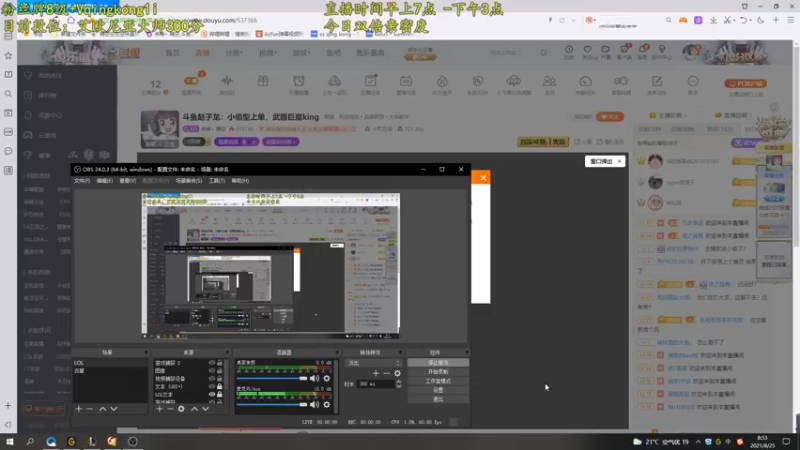The image size is (800, 450).
Task: Remove scene transition with minus icon
Action: tap(386, 373)
